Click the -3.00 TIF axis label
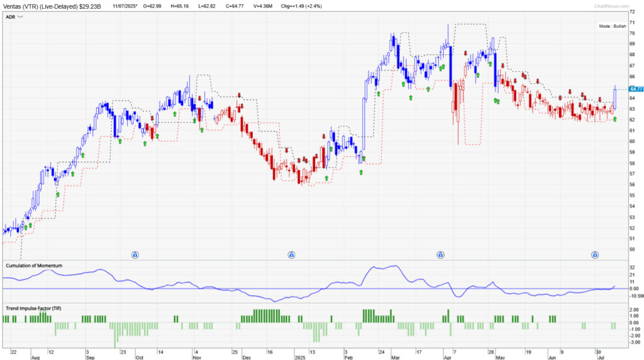 pos(635,342)
